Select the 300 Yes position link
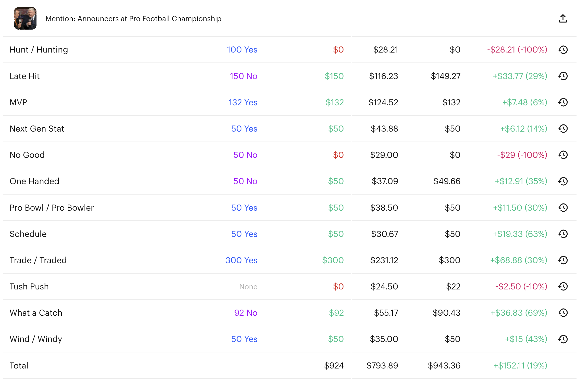This screenshot has height=382, width=588. pyautogui.click(x=241, y=260)
